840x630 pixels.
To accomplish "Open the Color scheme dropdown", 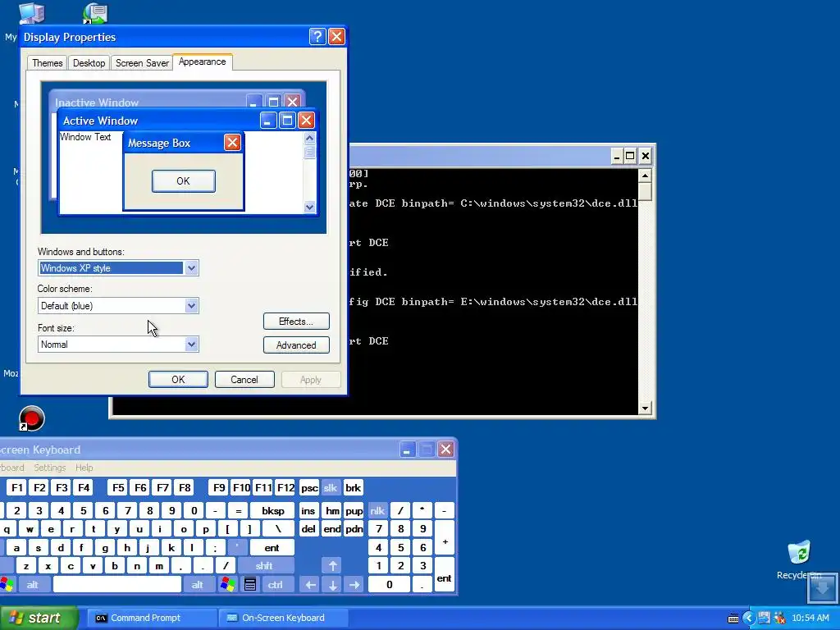I will point(191,306).
